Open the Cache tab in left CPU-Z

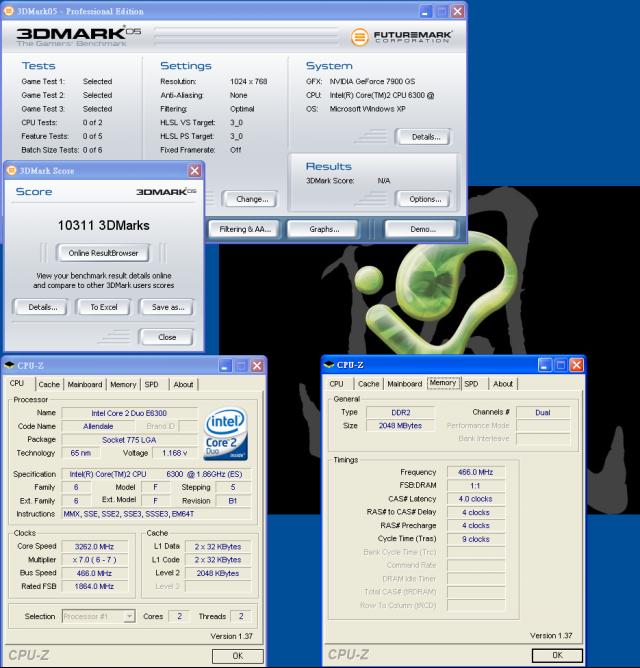click(49, 384)
